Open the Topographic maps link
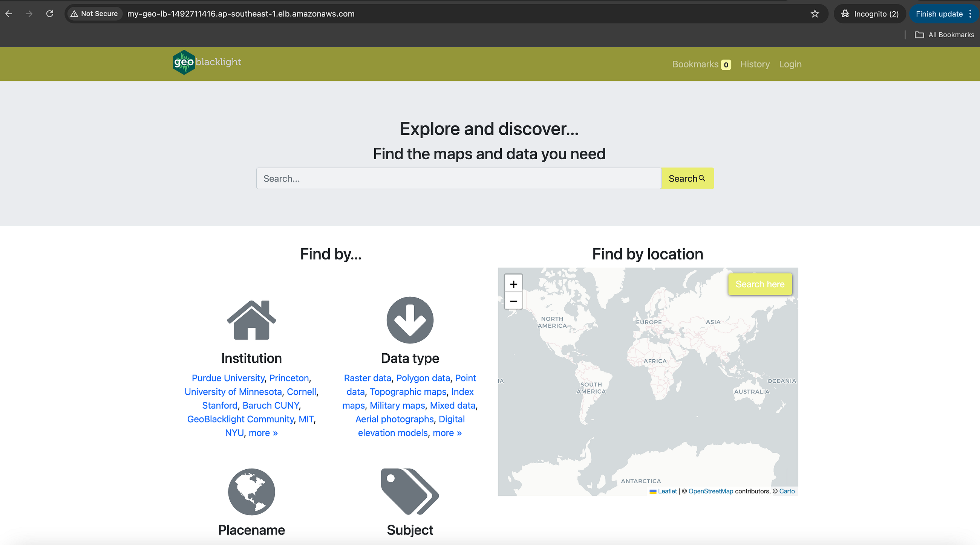The width and height of the screenshot is (980, 545). pos(408,392)
